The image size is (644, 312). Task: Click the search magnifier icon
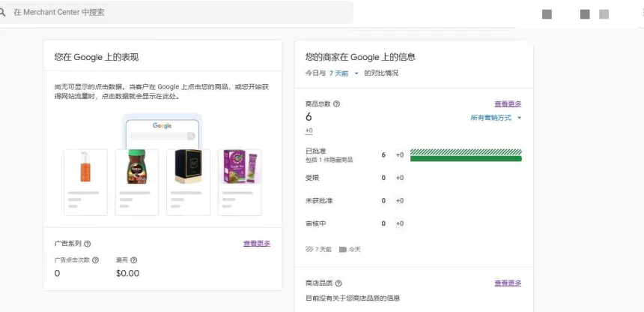(3, 12)
